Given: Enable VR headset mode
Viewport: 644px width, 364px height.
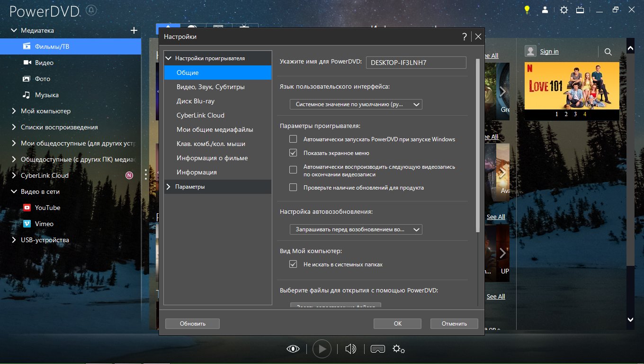Looking at the screenshot, I should (x=377, y=349).
